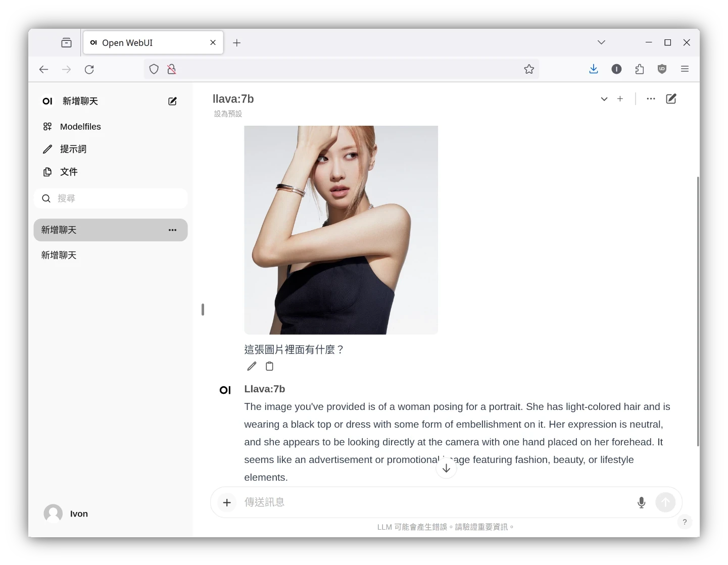Bookmark this page with the star icon
The width and height of the screenshot is (728, 565).
pos(529,69)
